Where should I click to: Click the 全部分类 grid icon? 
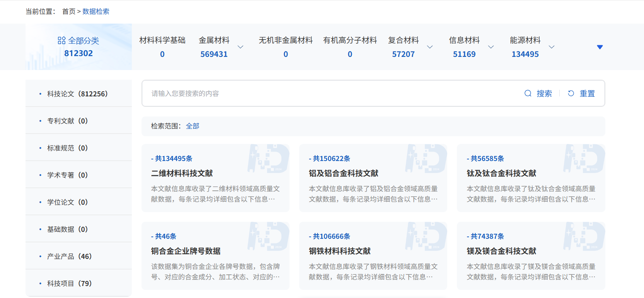pos(61,41)
